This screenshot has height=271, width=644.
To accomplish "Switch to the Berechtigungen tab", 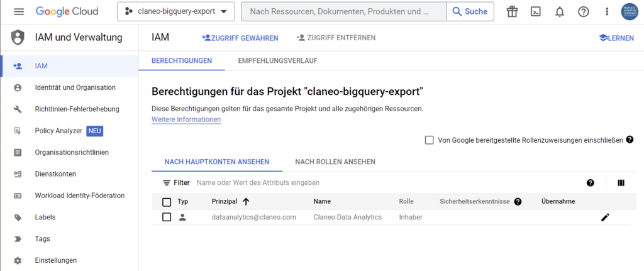I will pos(182,61).
